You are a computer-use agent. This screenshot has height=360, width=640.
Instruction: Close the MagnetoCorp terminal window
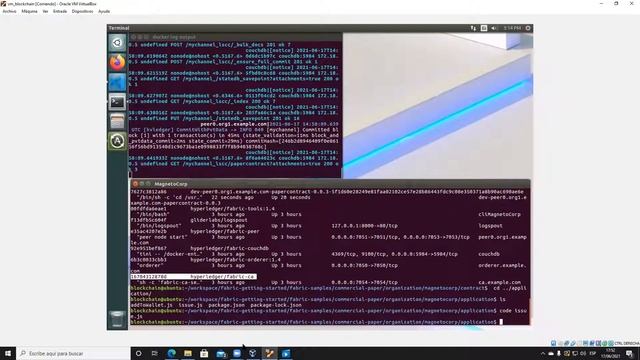pos(135,184)
